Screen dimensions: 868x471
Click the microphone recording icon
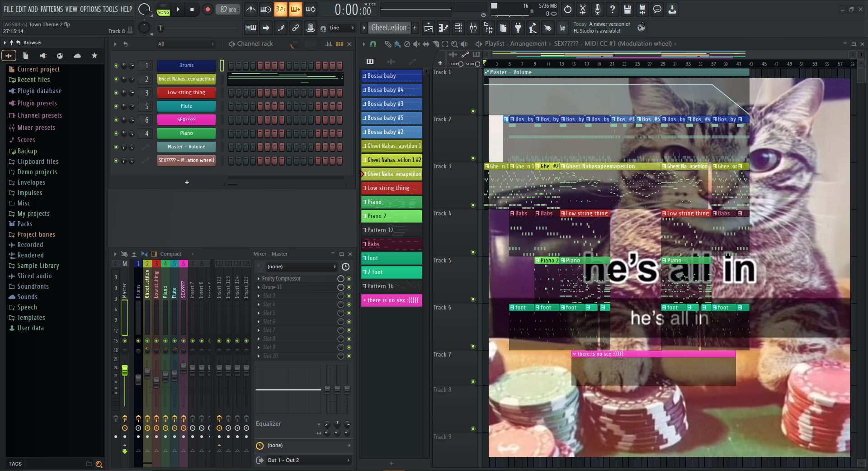point(598,9)
